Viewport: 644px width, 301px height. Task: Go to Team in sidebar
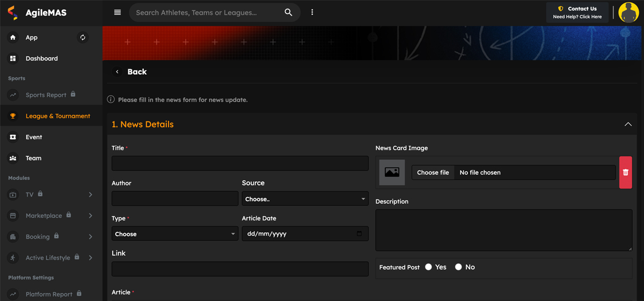[33, 158]
